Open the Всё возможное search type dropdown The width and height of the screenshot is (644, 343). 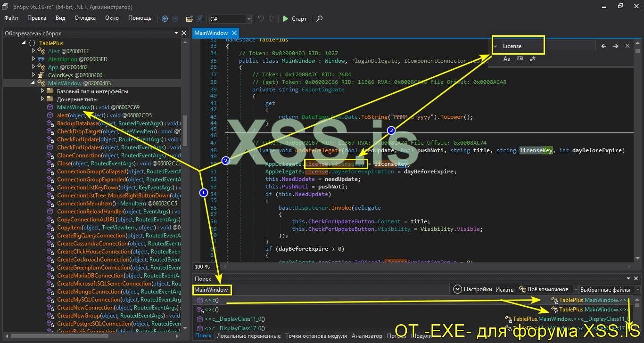549,289
